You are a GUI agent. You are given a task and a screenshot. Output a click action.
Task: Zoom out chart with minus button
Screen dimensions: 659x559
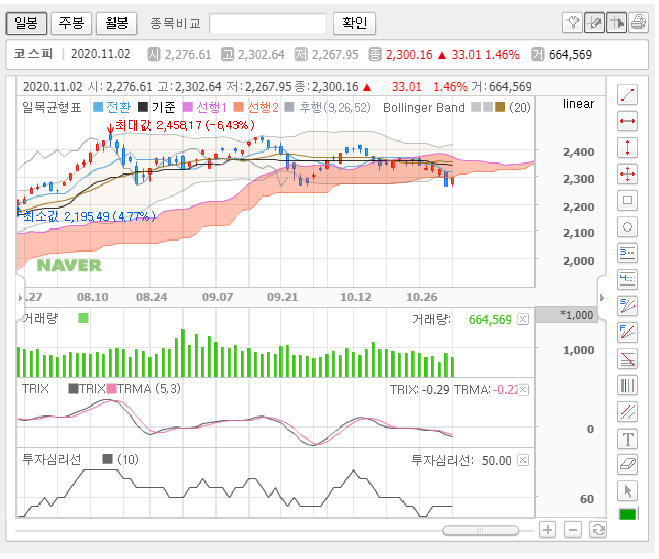tap(572, 530)
